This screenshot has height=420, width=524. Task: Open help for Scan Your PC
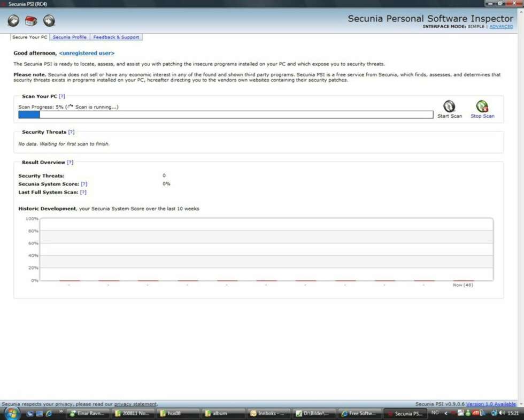point(62,96)
